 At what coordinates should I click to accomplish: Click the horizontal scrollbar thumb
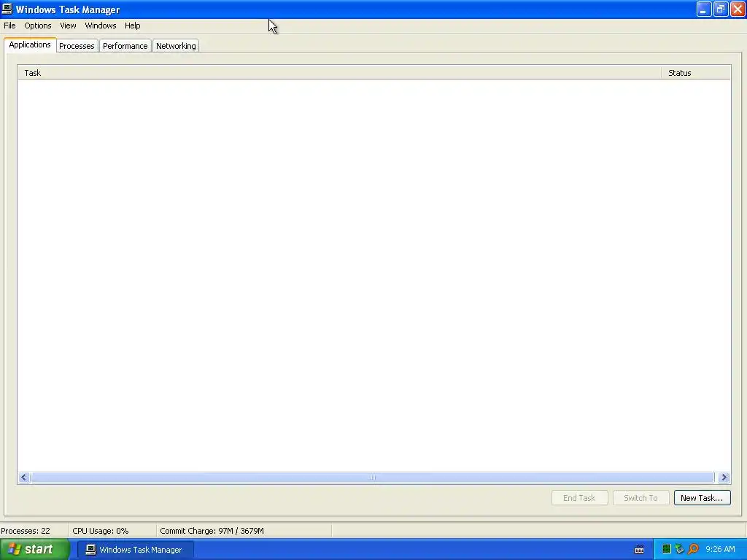[373, 477]
